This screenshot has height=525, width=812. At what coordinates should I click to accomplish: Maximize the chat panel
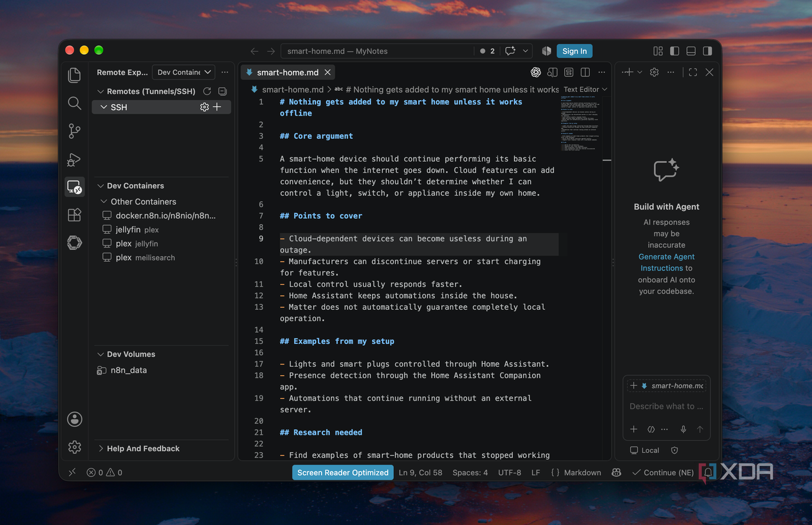point(693,72)
